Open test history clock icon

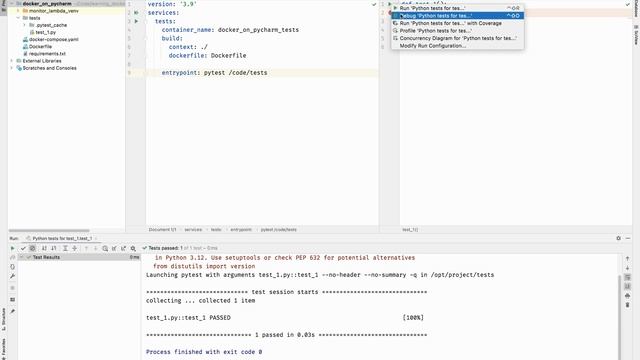[x=105, y=248]
